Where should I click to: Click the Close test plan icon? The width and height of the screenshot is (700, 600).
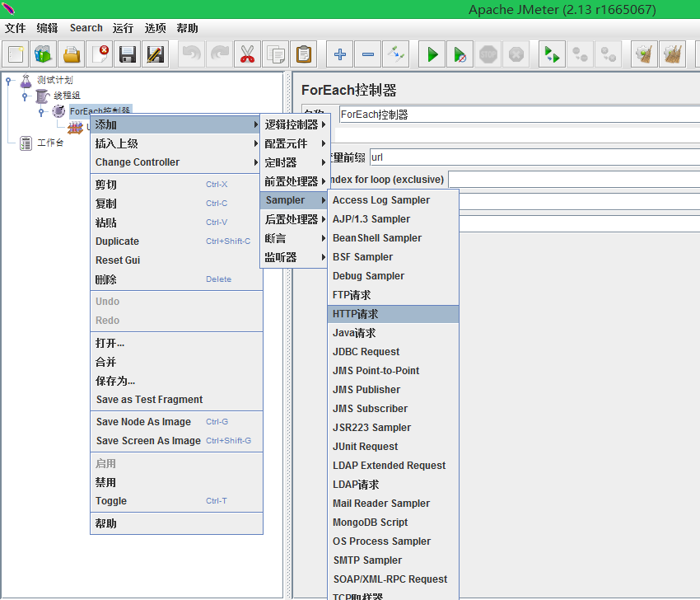(x=99, y=54)
